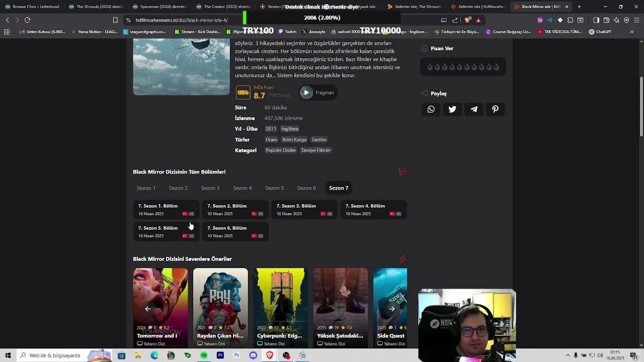The width and height of the screenshot is (644, 362).
Task: Select Sezon 6 tab
Action: click(306, 188)
